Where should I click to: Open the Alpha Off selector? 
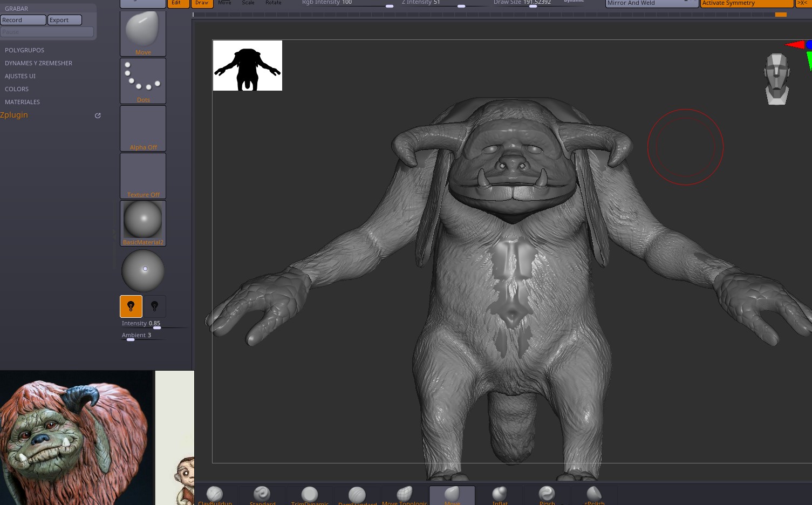[143, 128]
